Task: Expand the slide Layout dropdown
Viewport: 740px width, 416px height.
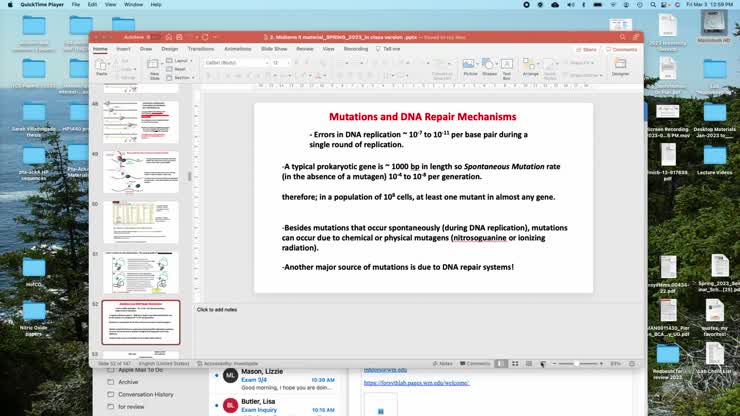Action: (x=182, y=60)
